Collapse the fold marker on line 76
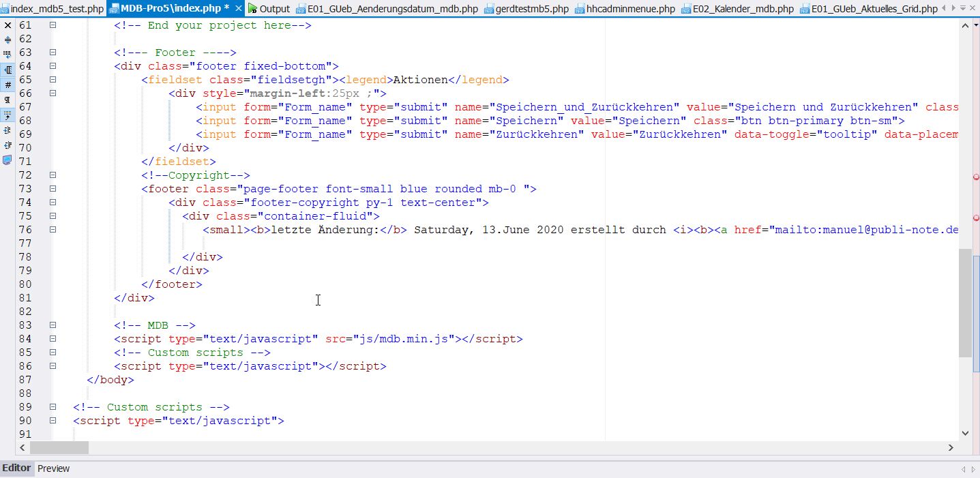 pyautogui.click(x=53, y=230)
